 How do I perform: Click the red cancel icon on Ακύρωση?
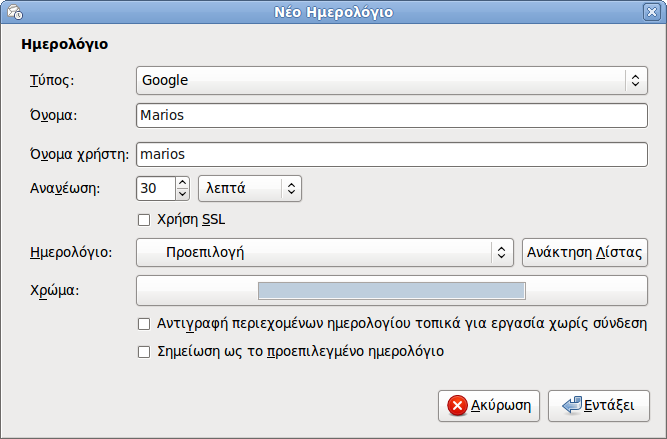pyautogui.click(x=457, y=405)
